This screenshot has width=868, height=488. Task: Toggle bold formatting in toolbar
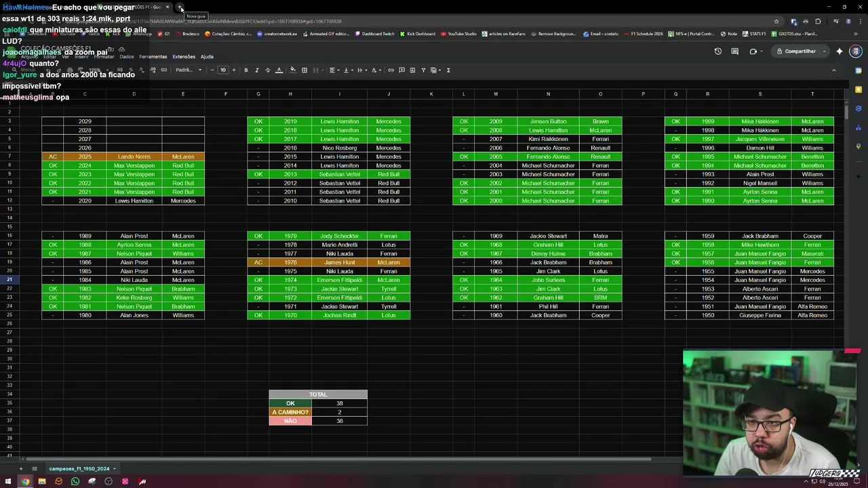(x=245, y=70)
